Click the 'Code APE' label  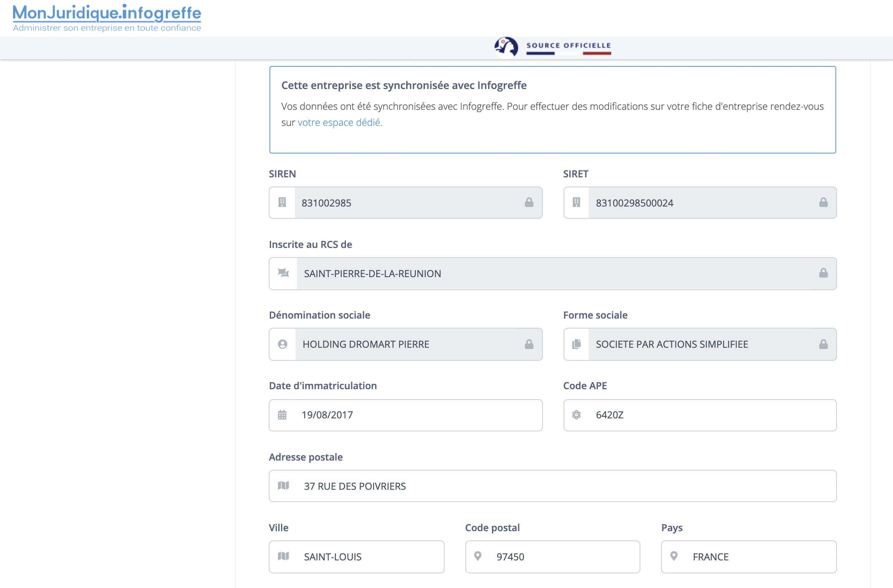pos(585,386)
